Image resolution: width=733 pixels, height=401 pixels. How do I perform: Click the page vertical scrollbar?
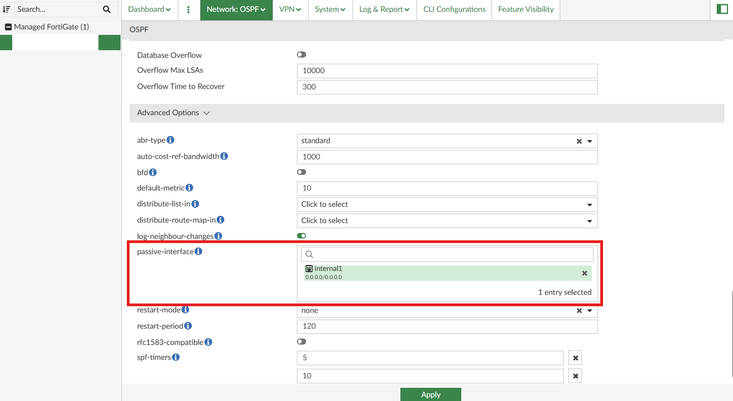click(x=730, y=333)
